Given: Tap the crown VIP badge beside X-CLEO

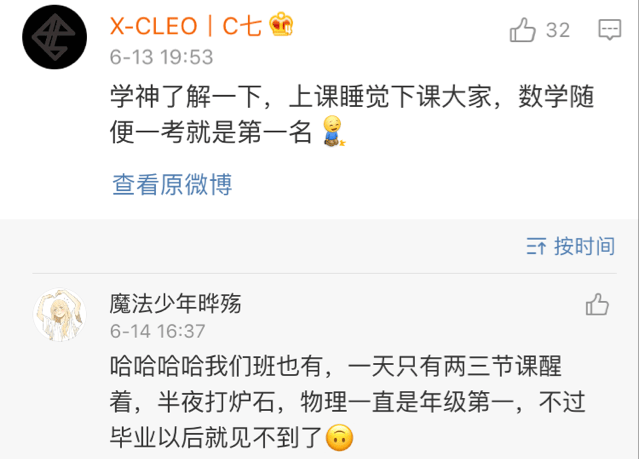Looking at the screenshot, I should [x=281, y=24].
